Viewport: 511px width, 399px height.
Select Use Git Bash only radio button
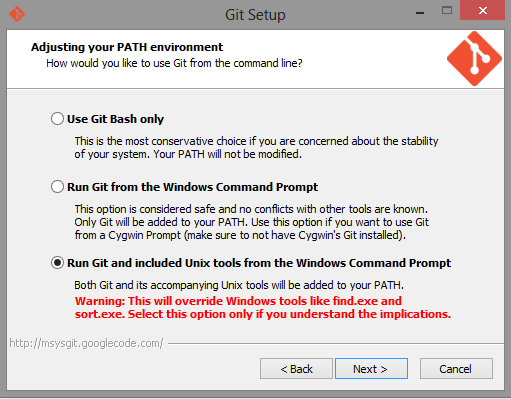57,119
